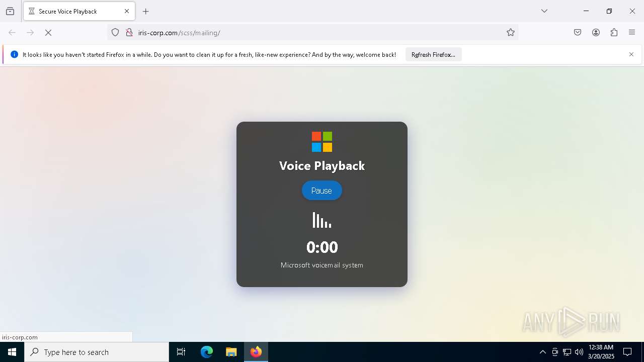This screenshot has height=362, width=644.
Task: Show hidden system tray icons
Action: [x=542, y=352]
